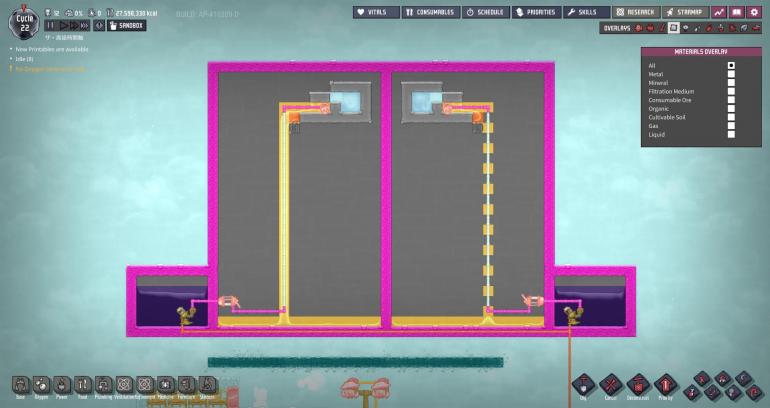770x408 pixels.
Task: Show the Oxygen overlay
Action: coord(639,28)
